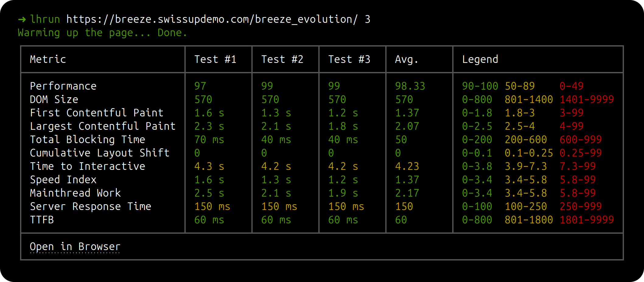Click the yellow '200-600' legend range
The height and width of the screenshot is (282, 644).
tap(526, 139)
